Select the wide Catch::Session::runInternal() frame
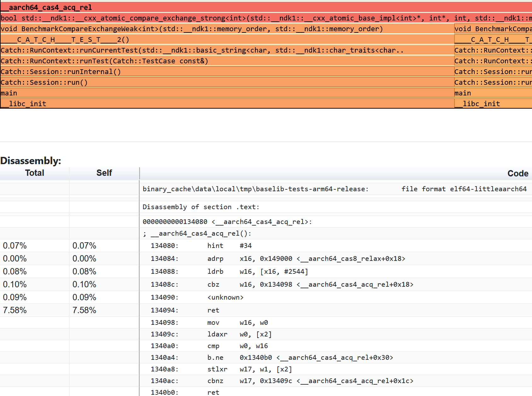 [227, 72]
